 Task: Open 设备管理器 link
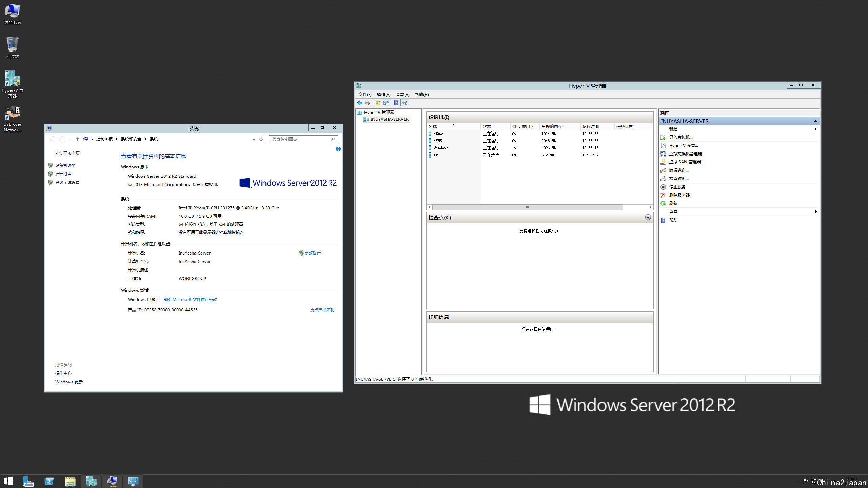click(65, 165)
